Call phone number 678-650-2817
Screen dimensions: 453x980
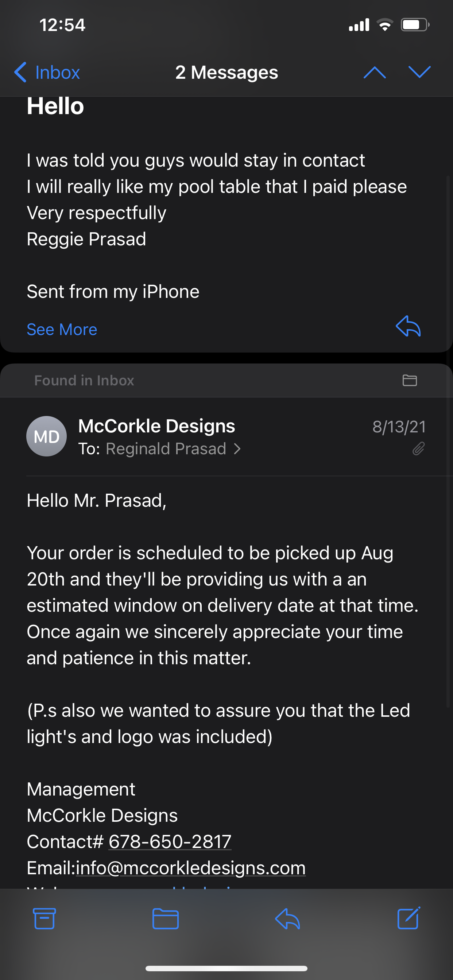pyautogui.click(x=170, y=841)
